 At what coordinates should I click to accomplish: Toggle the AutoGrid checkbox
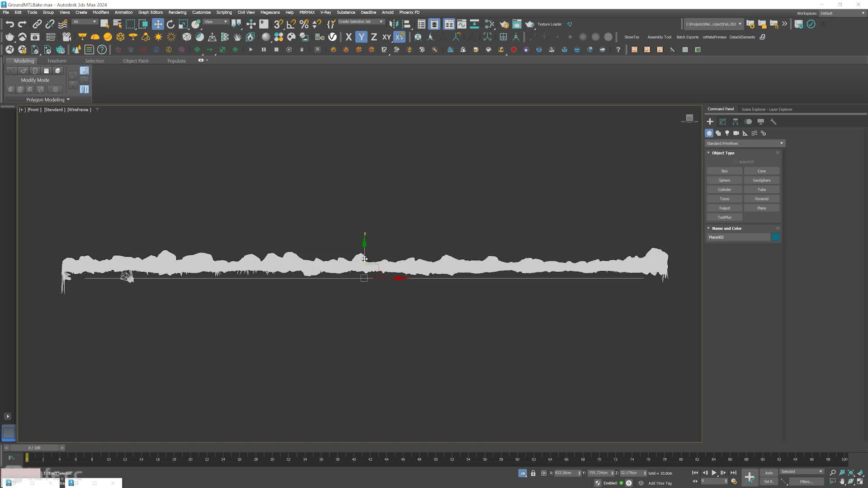pyautogui.click(x=736, y=162)
